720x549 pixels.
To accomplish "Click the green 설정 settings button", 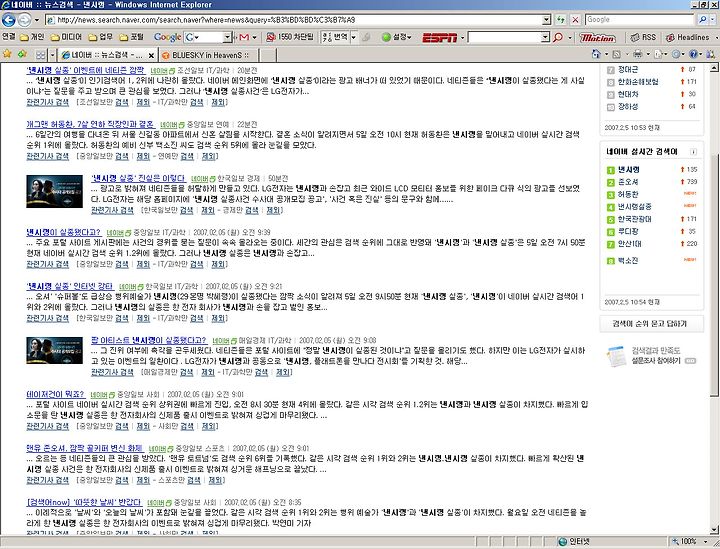I will pyautogui.click(x=397, y=37).
